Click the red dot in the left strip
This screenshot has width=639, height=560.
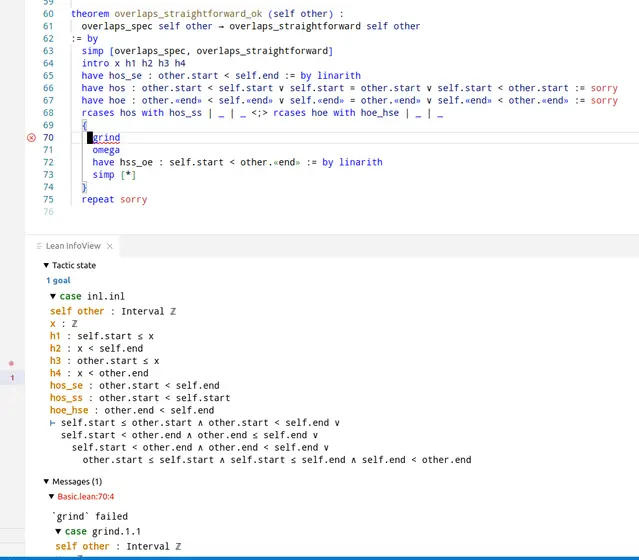11,363
